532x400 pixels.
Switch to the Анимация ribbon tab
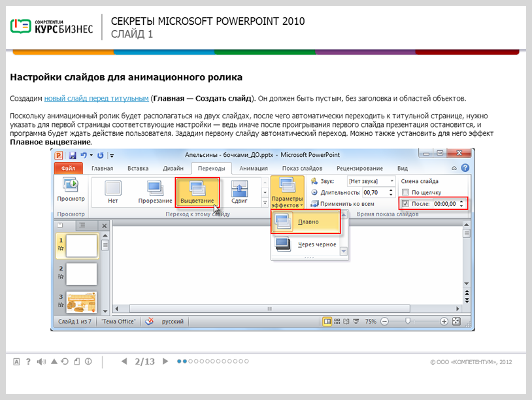(x=254, y=168)
